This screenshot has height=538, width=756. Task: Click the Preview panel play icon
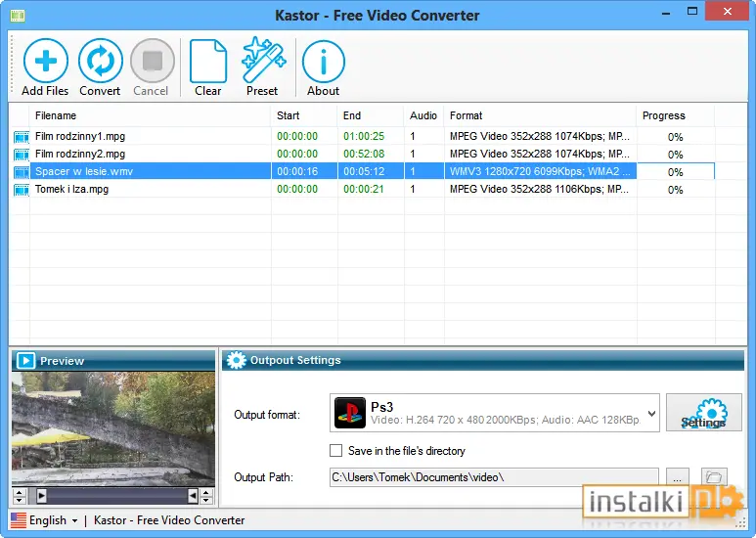26,361
